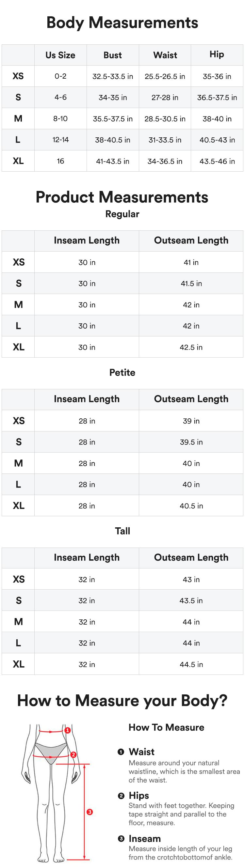245x868 pixels.
Task: Select the Petite fit heading
Action: tap(122, 372)
